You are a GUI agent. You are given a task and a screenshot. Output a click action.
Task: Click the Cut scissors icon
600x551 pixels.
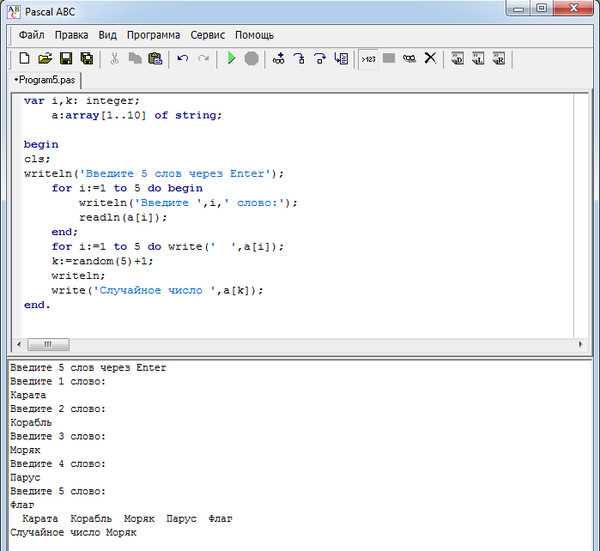tap(114, 59)
